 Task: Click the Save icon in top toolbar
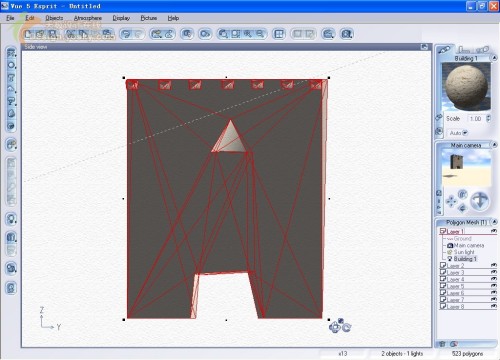[52, 34]
